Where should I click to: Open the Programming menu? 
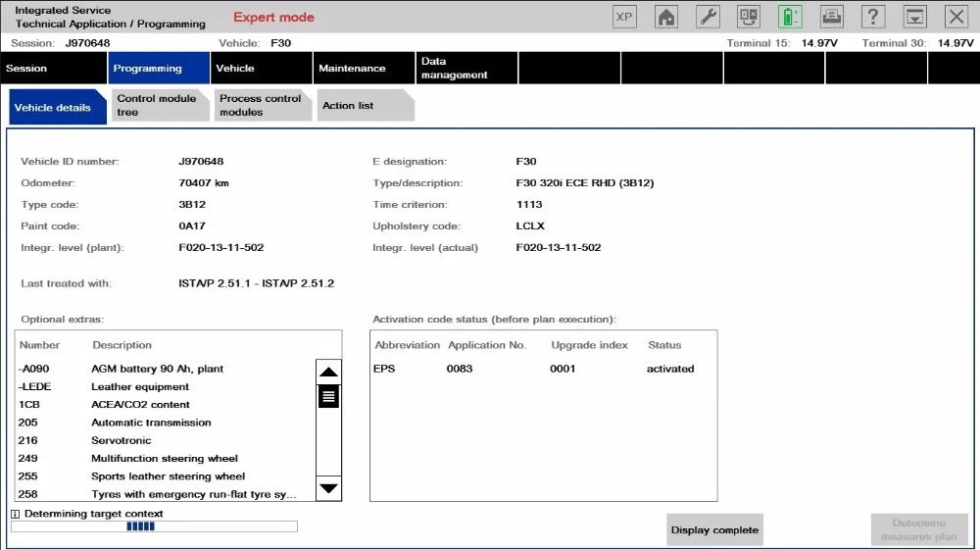coord(159,68)
